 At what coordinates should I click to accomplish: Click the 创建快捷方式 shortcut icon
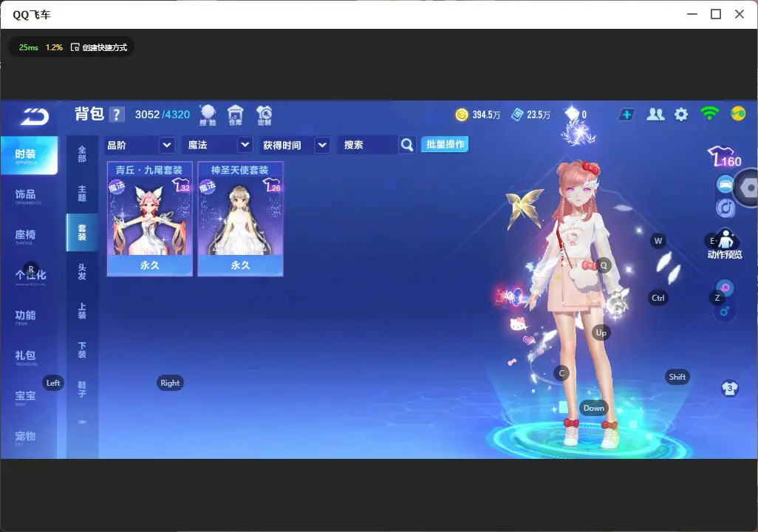[75, 47]
